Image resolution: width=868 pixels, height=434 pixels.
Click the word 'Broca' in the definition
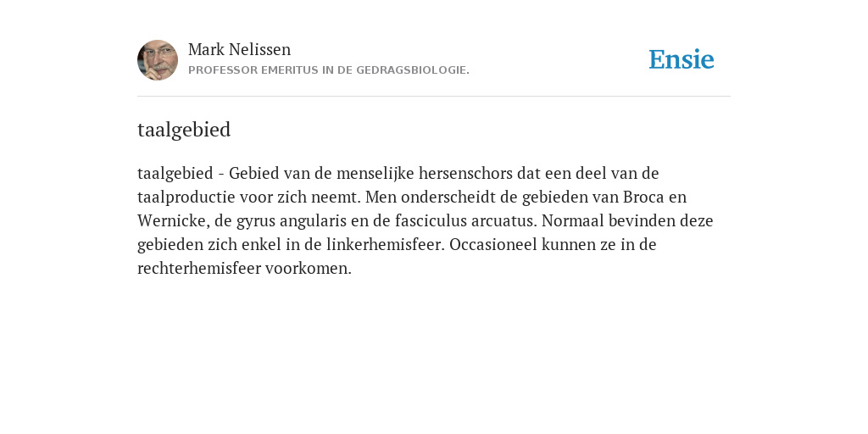pyautogui.click(x=643, y=197)
